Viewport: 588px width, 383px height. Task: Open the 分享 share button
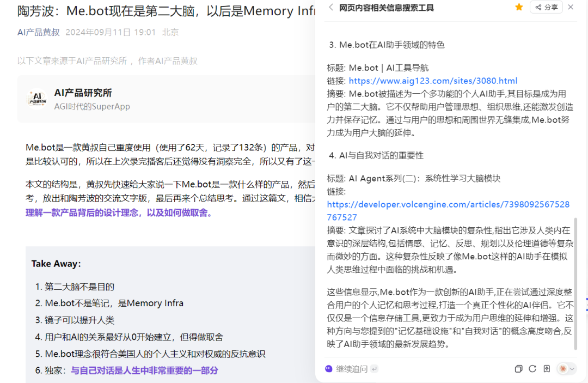click(x=547, y=7)
